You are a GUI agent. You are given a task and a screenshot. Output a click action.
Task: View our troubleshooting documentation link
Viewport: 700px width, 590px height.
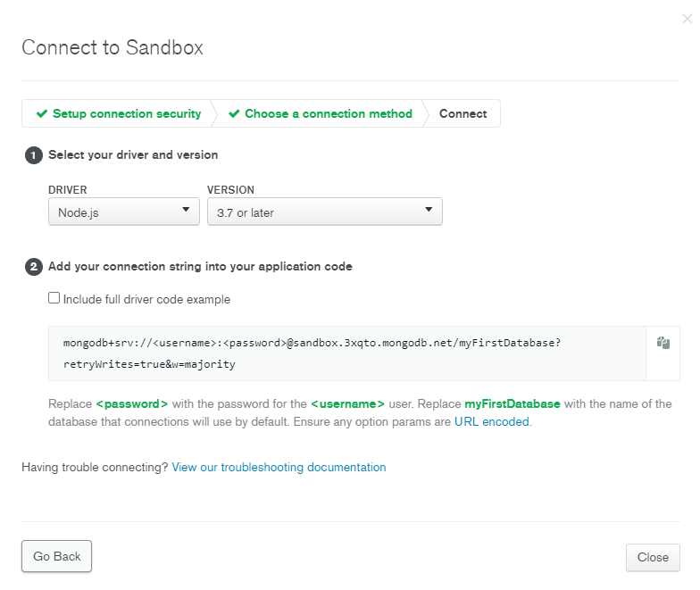(279, 468)
